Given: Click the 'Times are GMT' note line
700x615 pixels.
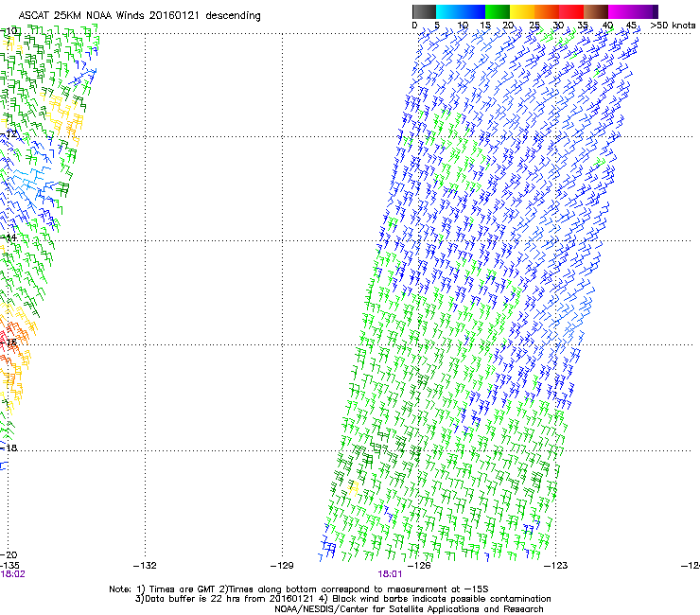Looking at the screenshot, I should pos(299,589).
